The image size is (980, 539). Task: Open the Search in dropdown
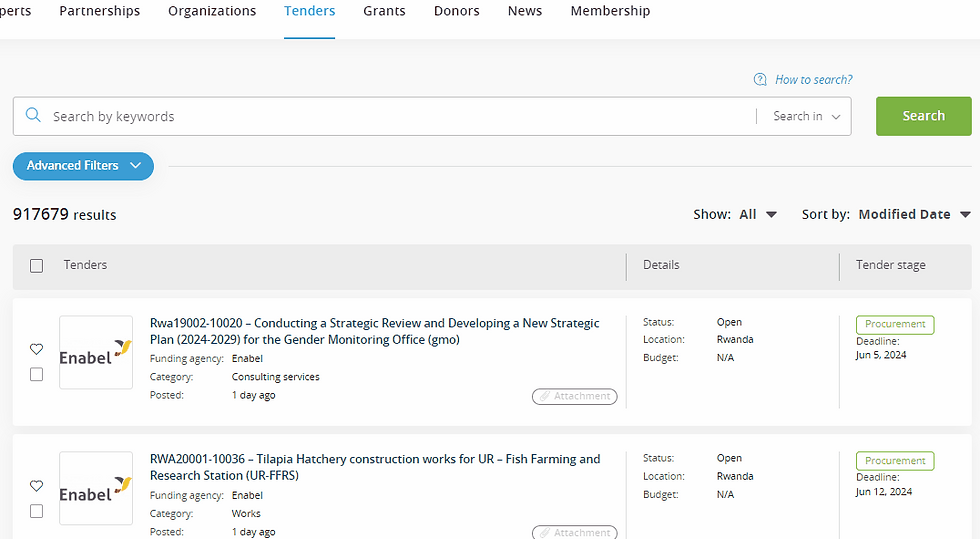point(808,116)
